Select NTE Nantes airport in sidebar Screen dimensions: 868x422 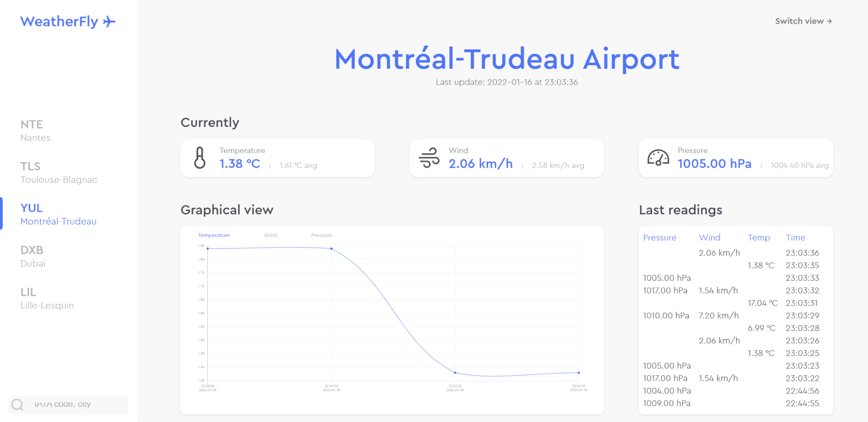tap(36, 130)
